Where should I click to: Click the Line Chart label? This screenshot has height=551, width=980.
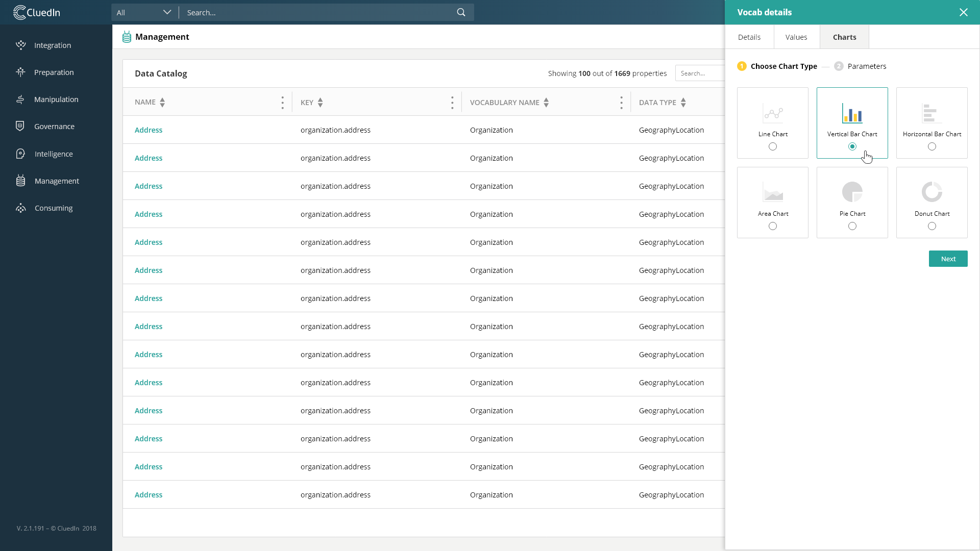[773, 134]
